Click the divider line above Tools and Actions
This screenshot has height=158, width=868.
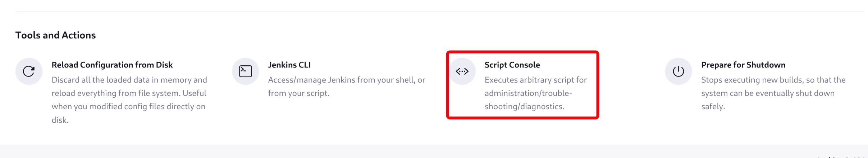point(431,11)
